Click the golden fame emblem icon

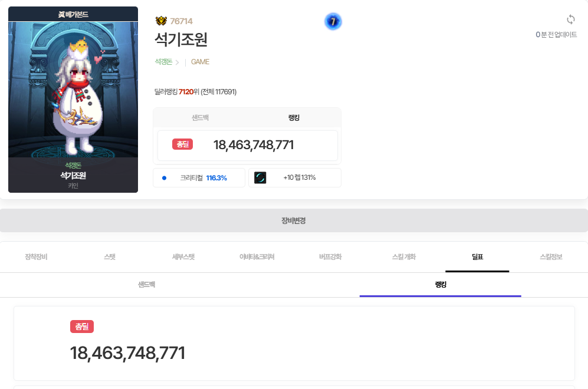click(161, 21)
